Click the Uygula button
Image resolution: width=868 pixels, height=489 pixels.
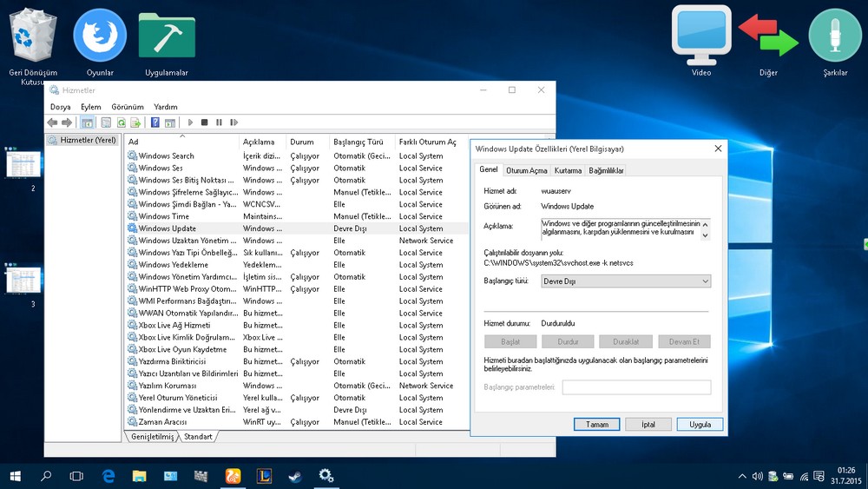pos(700,424)
